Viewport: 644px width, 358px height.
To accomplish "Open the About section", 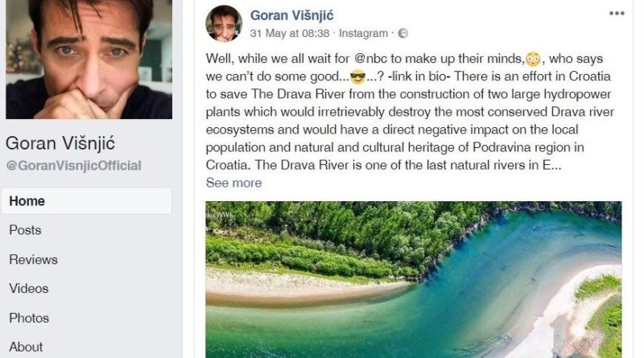I will click(26, 347).
